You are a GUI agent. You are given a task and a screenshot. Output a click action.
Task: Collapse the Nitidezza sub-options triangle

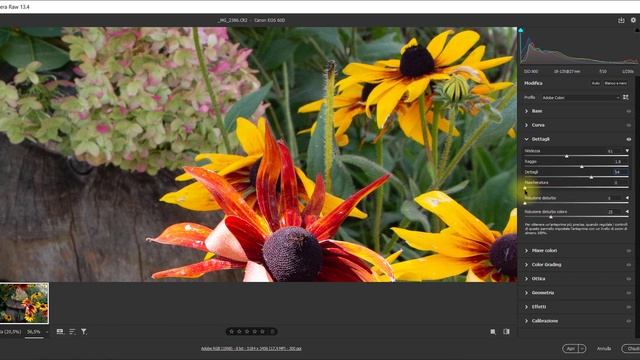(627, 151)
